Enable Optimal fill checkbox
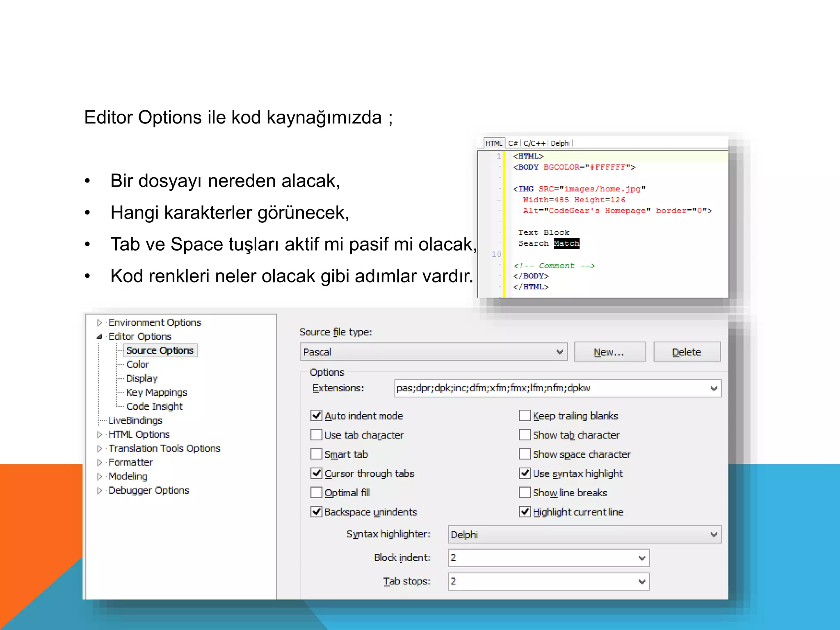Image resolution: width=840 pixels, height=630 pixels. [316, 492]
